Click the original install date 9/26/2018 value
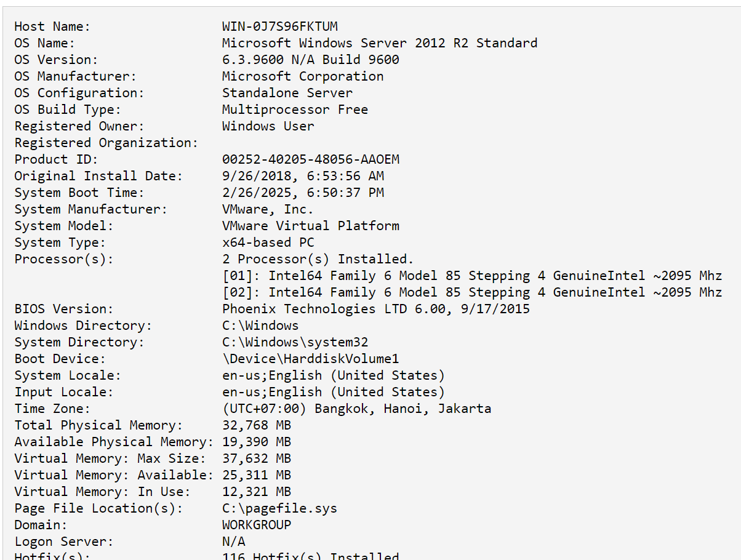The height and width of the screenshot is (560, 741). point(303,176)
